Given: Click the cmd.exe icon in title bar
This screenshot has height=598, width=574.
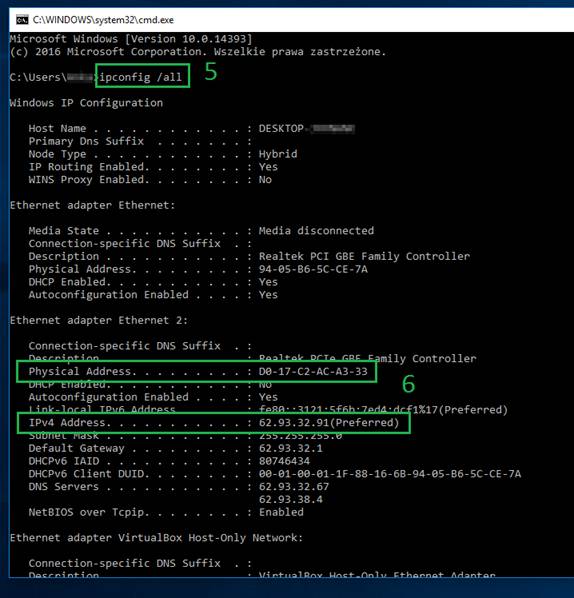Looking at the screenshot, I should click(x=22, y=19).
